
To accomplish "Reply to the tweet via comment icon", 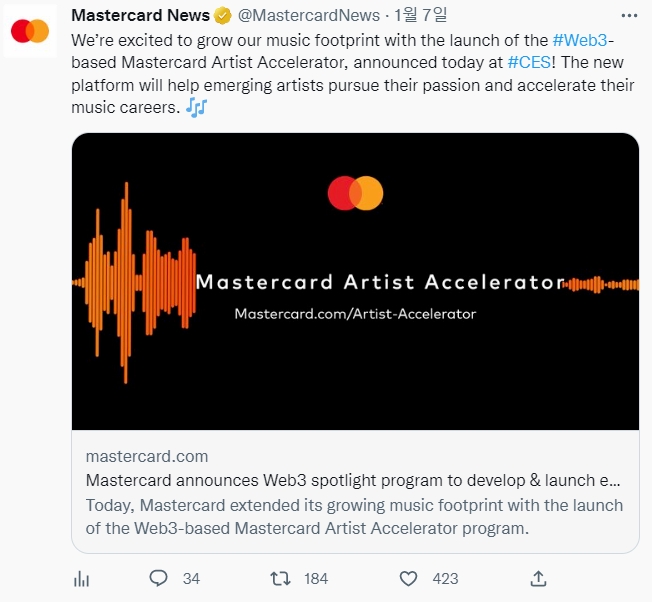I will (158, 578).
